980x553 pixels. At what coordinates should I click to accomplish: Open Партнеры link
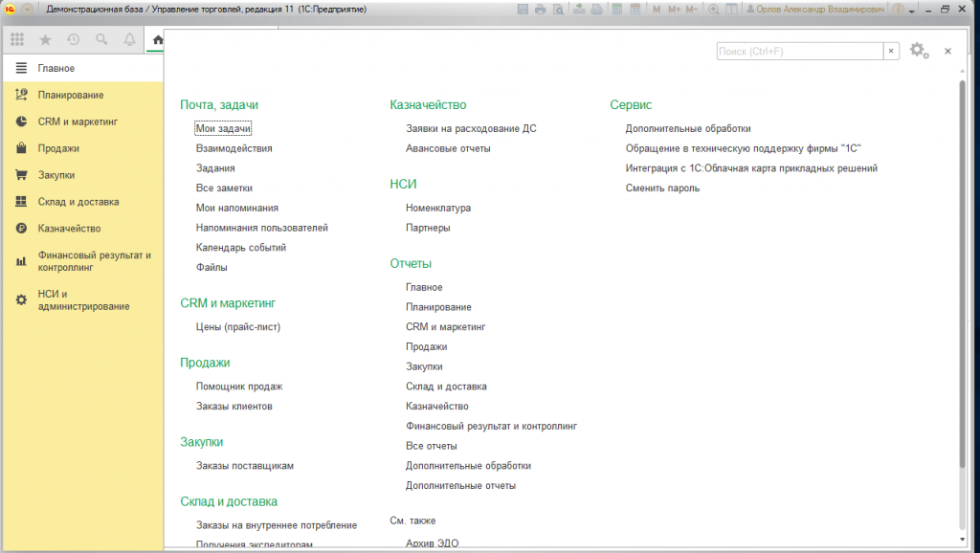(428, 228)
